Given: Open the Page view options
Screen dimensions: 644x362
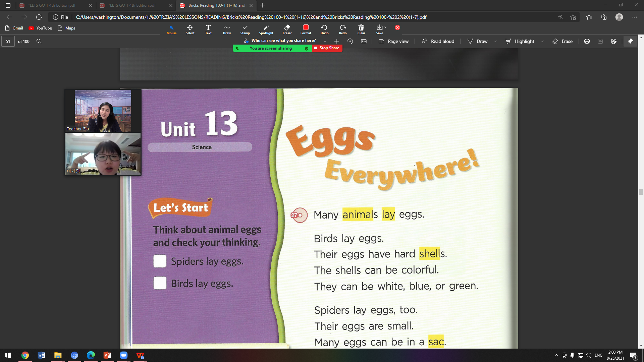Looking at the screenshot, I should click(393, 41).
